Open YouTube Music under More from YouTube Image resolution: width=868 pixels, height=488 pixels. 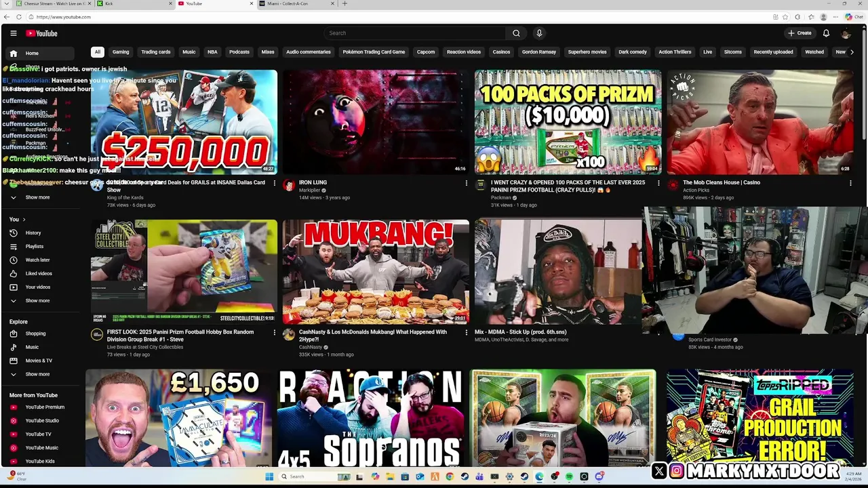tap(41, 447)
